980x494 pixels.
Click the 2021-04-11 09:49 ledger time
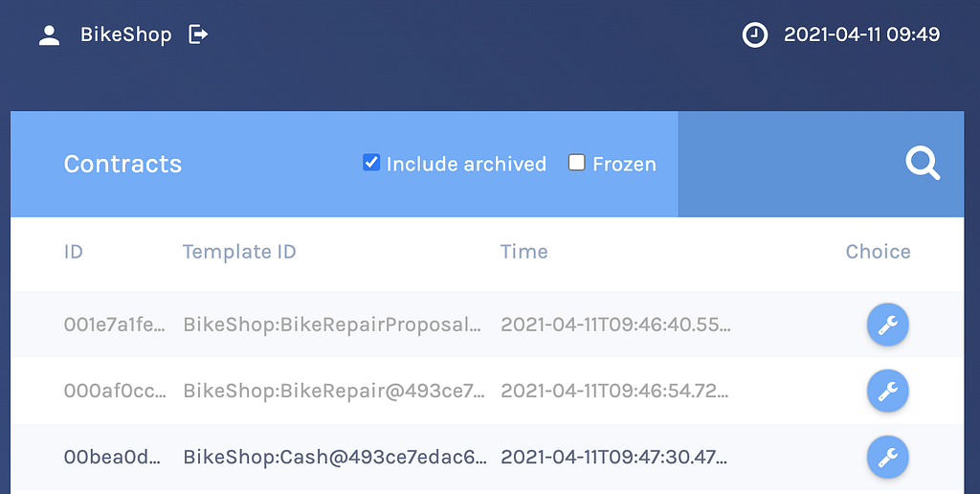pos(862,34)
